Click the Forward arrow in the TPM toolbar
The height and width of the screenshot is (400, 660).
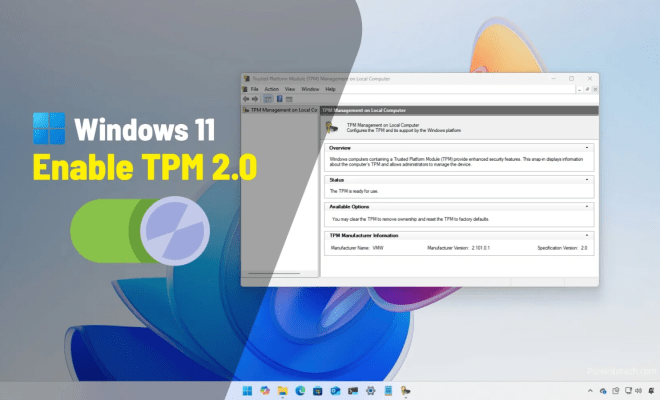pos(255,99)
